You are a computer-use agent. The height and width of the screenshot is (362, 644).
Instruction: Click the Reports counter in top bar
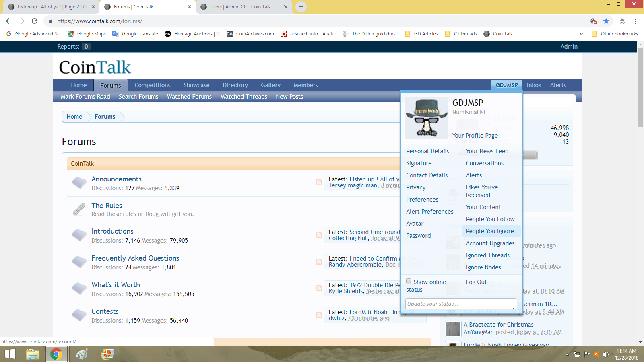tap(74, 47)
